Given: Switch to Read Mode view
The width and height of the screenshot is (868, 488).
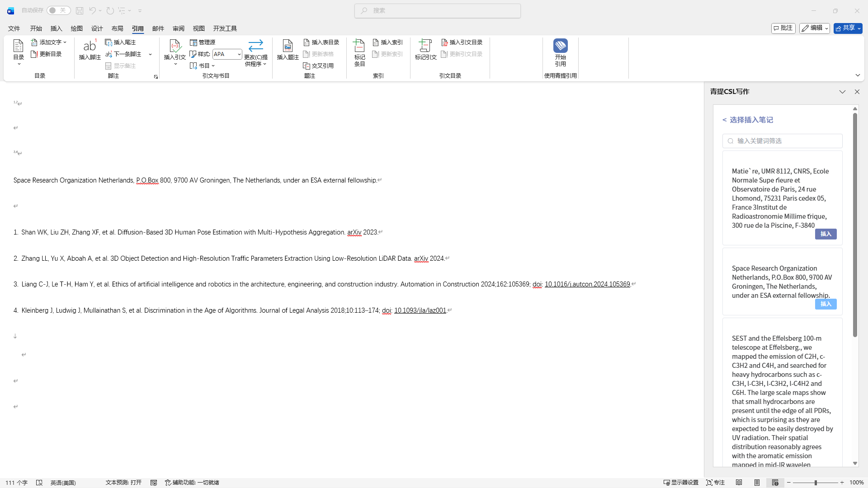Looking at the screenshot, I should [739, 483].
